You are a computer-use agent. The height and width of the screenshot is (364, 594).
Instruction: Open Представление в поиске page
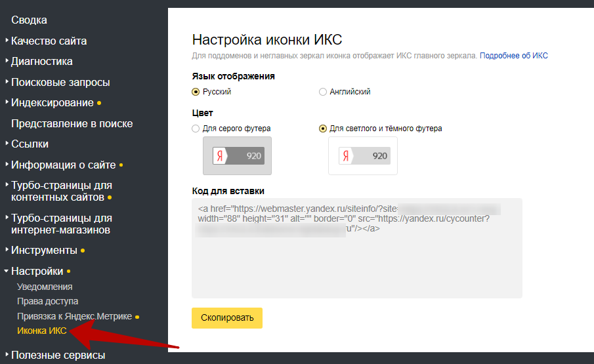tap(72, 123)
